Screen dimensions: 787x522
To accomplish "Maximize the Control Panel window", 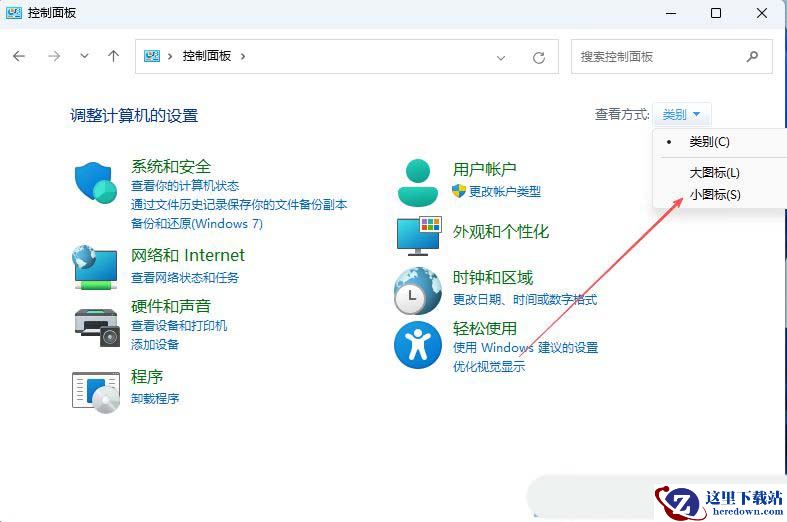I will click(716, 13).
